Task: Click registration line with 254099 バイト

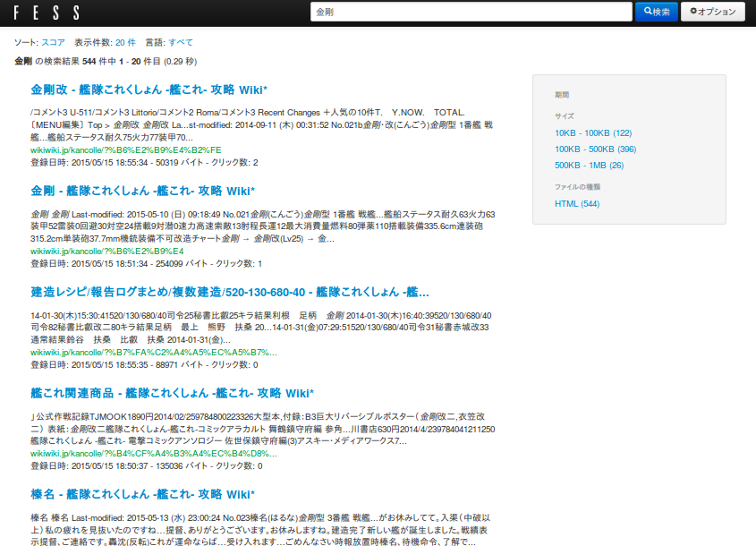Action: [147, 264]
